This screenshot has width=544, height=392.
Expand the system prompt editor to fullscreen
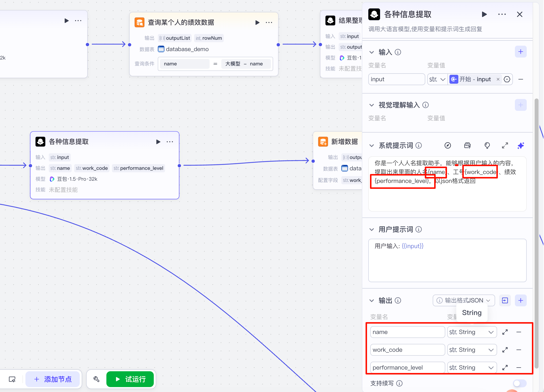pos(505,146)
